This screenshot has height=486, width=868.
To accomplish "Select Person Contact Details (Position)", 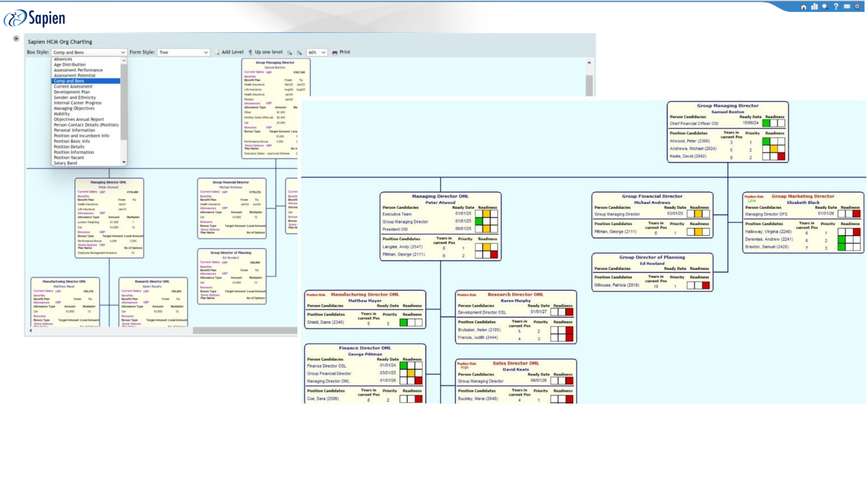I will (x=86, y=125).
